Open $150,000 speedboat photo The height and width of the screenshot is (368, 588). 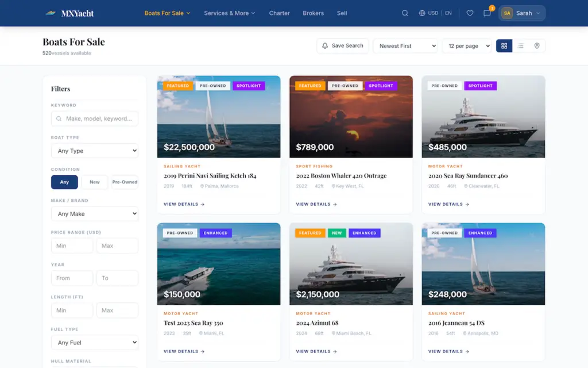point(219,264)
